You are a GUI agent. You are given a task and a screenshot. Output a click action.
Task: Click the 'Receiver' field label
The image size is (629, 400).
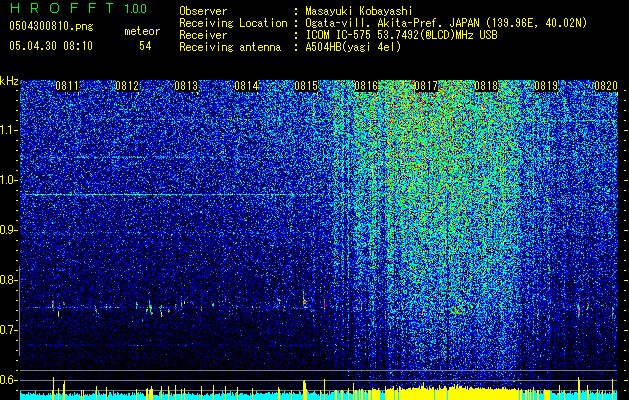coord(203,35)
